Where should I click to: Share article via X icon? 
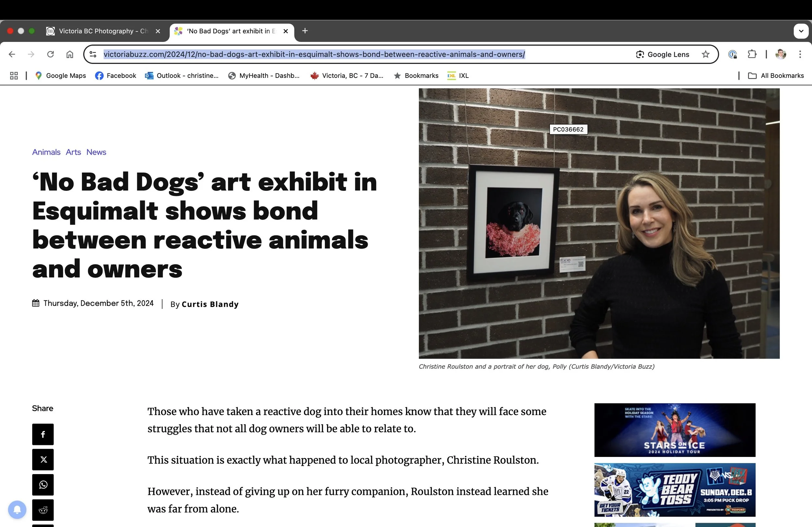tap(43, 460)
